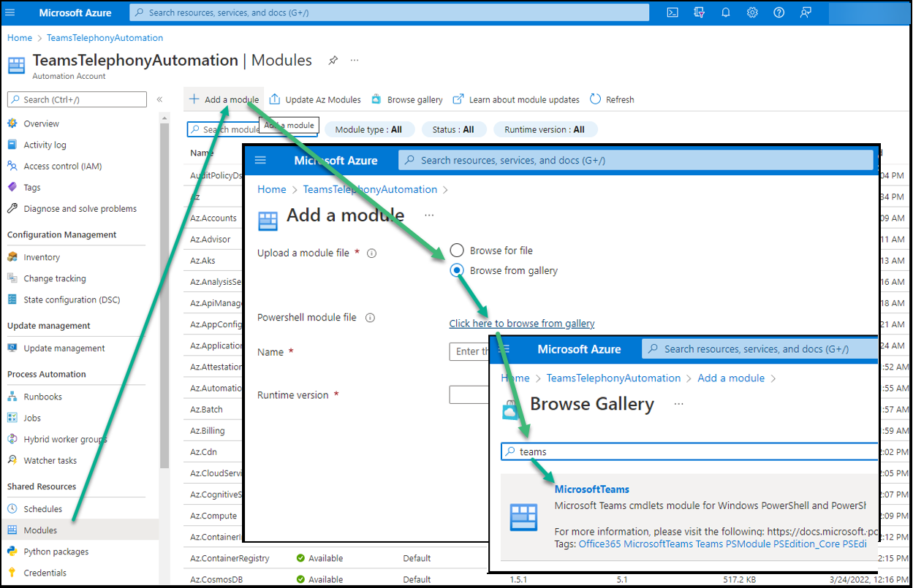
Task: Open the Module type : All filter
Action: [x=368, y=129]
